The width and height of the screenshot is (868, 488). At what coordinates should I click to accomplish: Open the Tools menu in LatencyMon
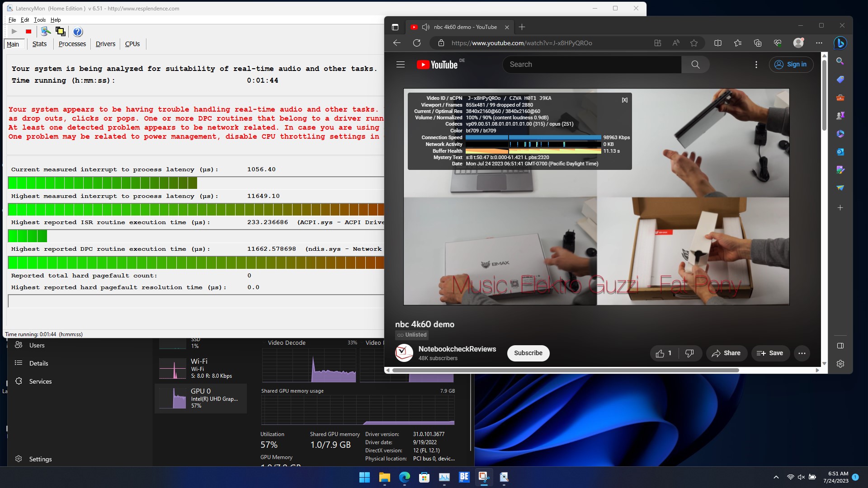point(40,20)
